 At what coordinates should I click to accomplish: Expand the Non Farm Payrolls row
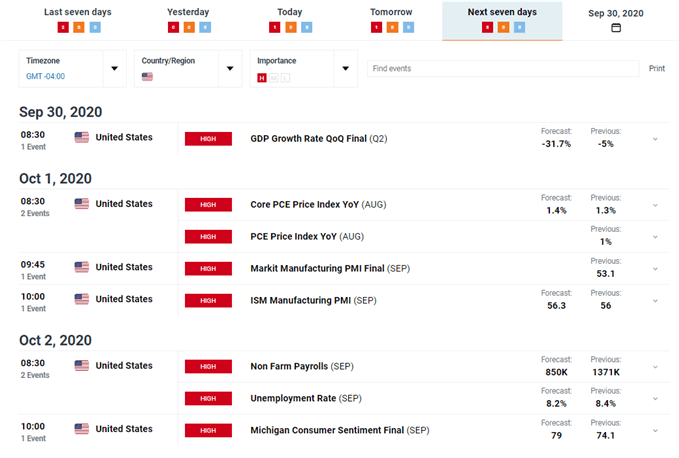655,367
